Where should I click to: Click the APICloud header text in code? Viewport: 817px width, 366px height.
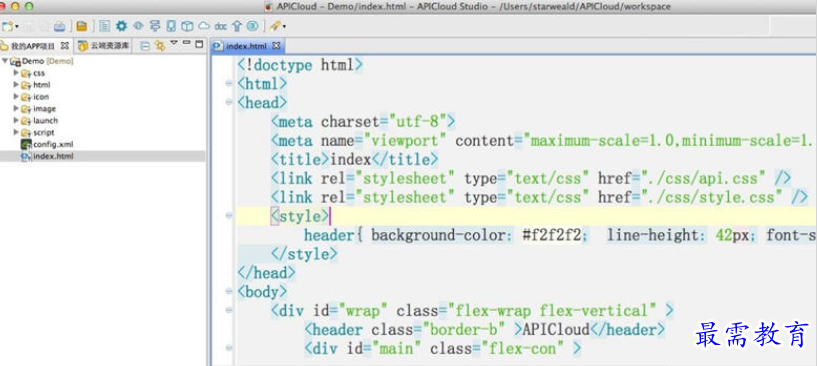tap(556, 330)
